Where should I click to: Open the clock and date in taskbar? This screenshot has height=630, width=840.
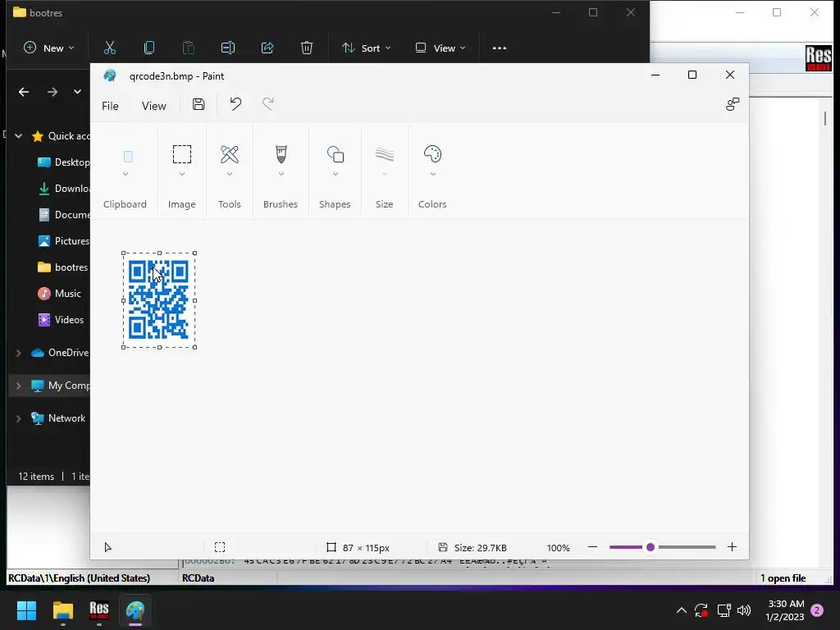[785, 610]
